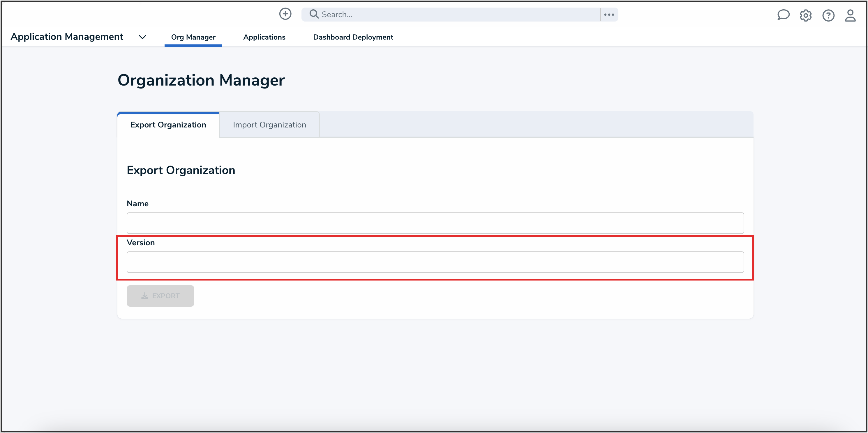Open the help question mark icon
868x433 pixels.
828,15
